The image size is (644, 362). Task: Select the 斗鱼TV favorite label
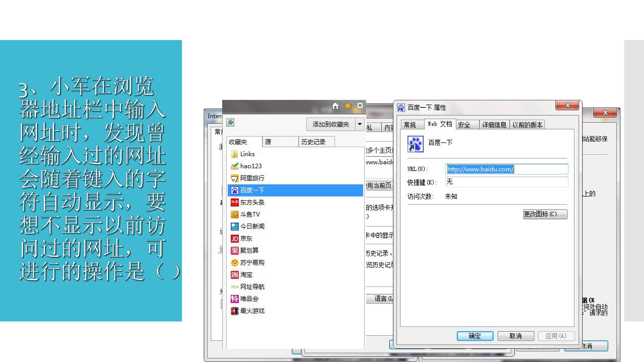(x=250, y=214)
